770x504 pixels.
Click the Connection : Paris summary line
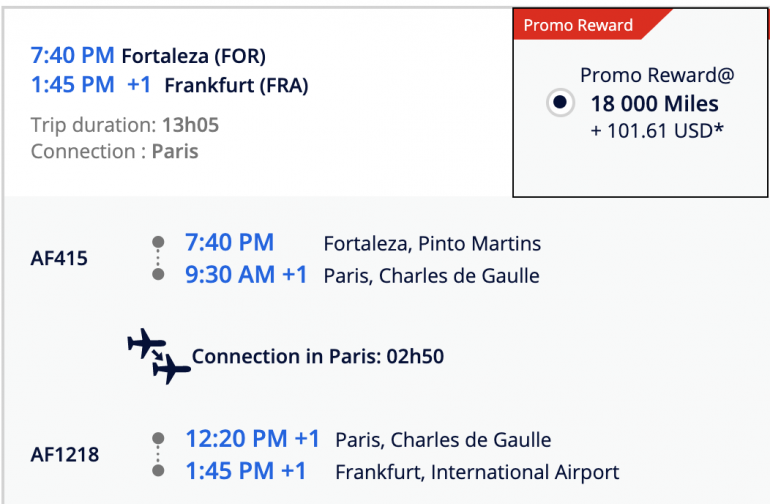pos(115,152)
